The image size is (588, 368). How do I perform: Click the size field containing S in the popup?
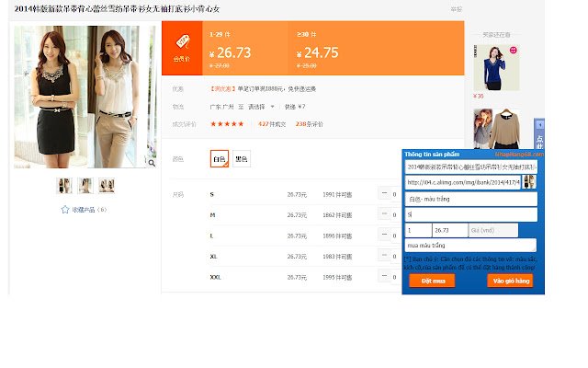(x=471, y=214)
